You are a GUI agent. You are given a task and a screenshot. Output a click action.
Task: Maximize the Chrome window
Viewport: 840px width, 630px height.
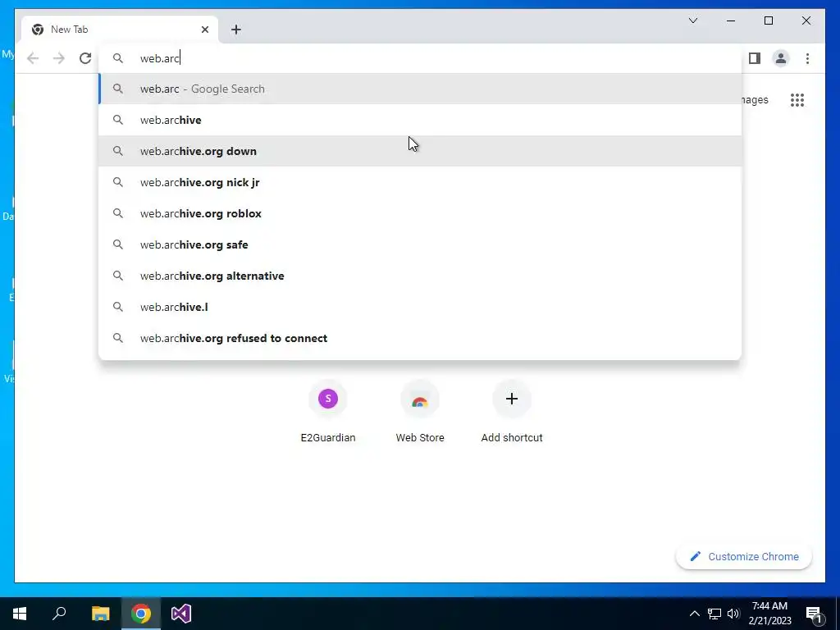pyautogui.click(x=768, y=21)
